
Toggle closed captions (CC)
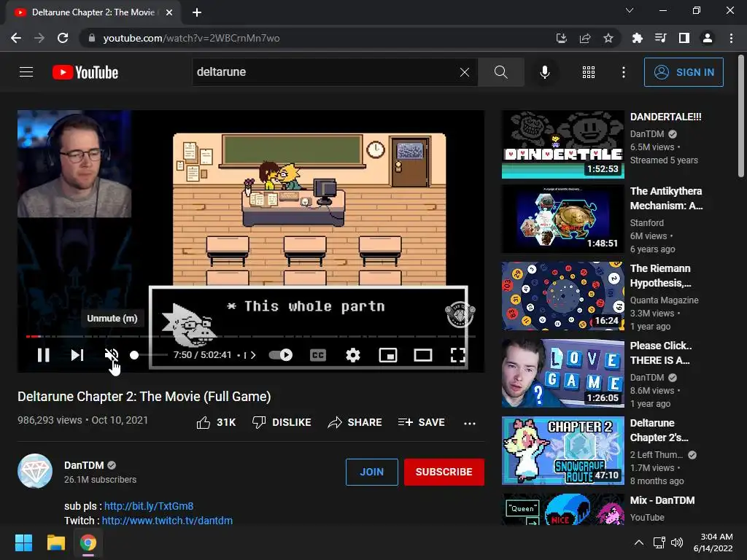coord(318,355)
